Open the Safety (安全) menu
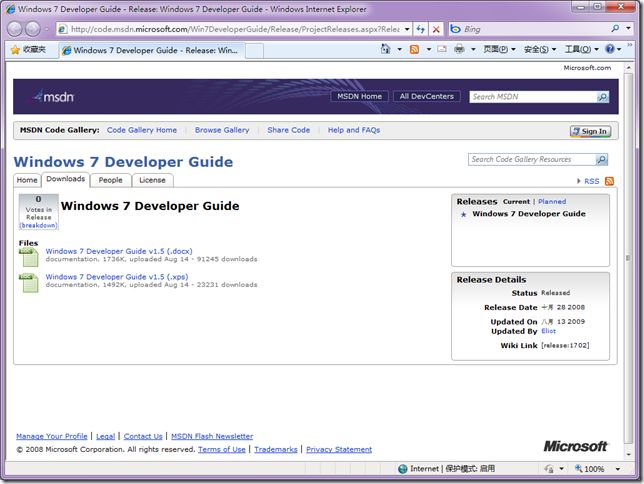This screenshot has height=484, width=644. coord(540,50)
